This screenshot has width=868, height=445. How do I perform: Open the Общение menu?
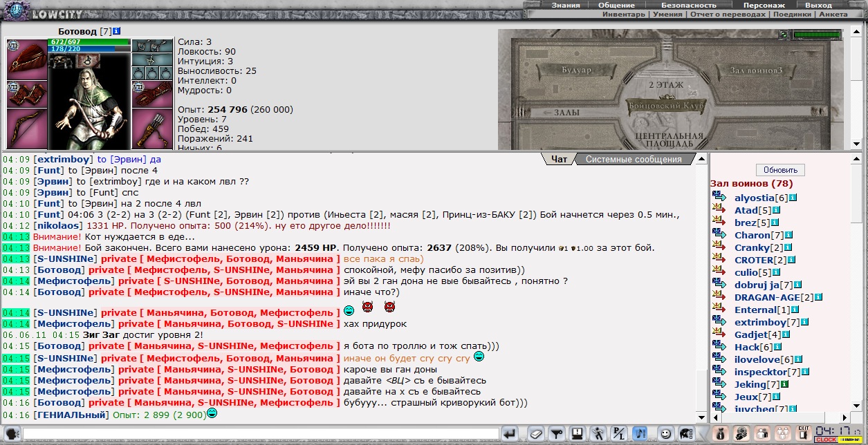[617, 5]
